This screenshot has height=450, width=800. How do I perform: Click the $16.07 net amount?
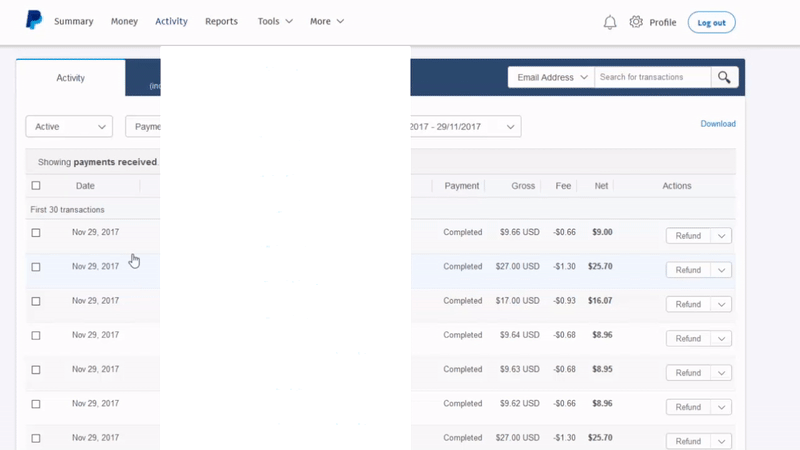(600, 301)
